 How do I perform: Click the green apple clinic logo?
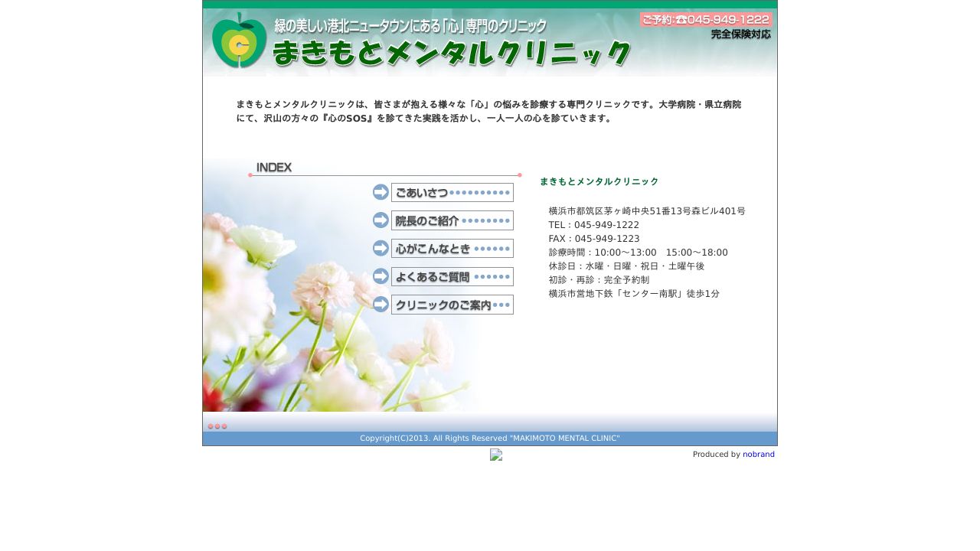pos(240,41)
